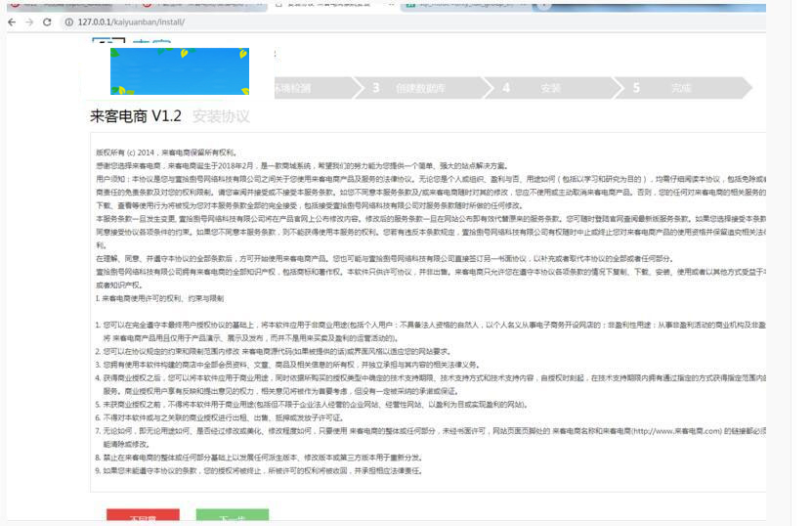Reload the install page
Viewport: 812px width, 526px height.
[x=49, y=22]
